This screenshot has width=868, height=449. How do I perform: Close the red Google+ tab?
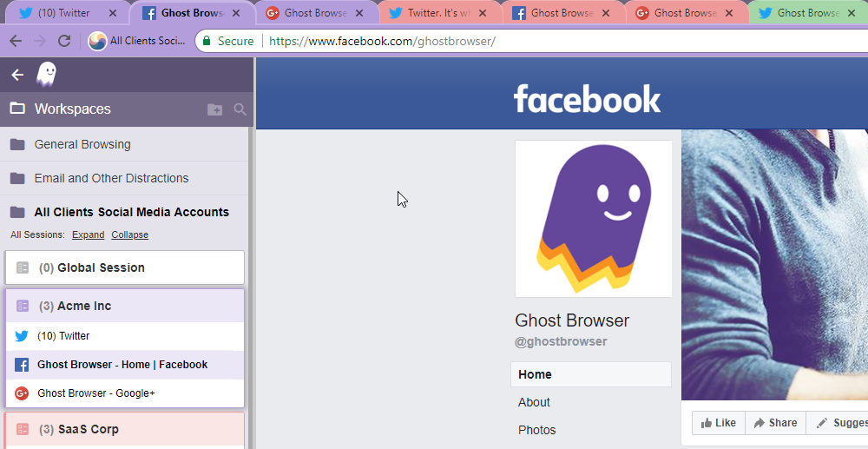(x=728, y=13)
